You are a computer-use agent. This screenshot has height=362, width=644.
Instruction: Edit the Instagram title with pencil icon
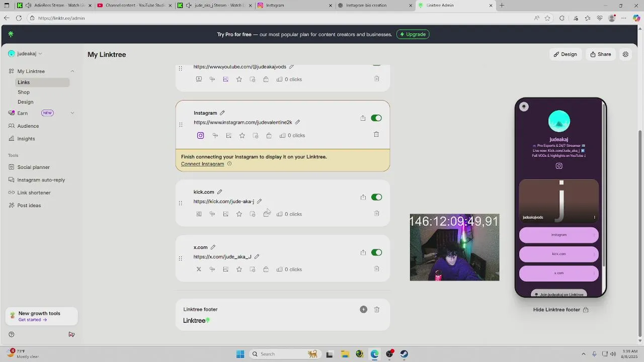click(222, 113)
